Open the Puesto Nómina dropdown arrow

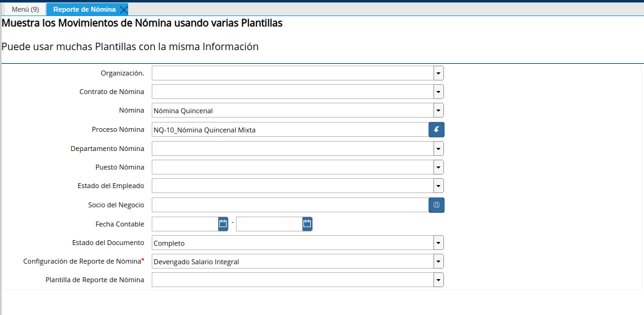(438, 167)
